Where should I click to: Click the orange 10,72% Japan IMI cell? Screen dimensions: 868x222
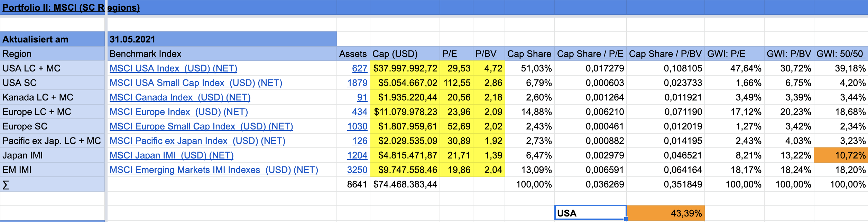click(x=841, y=155)
